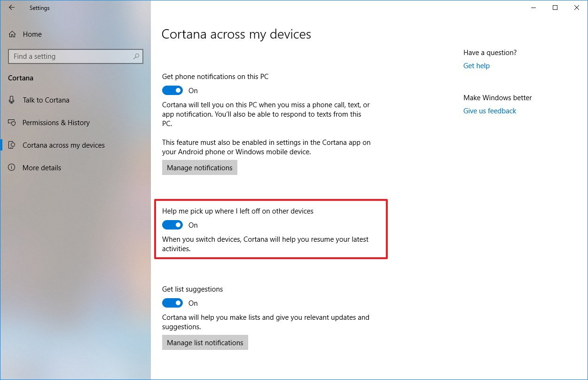Click 'Help me pick up where I left off' label

[238, 211]
